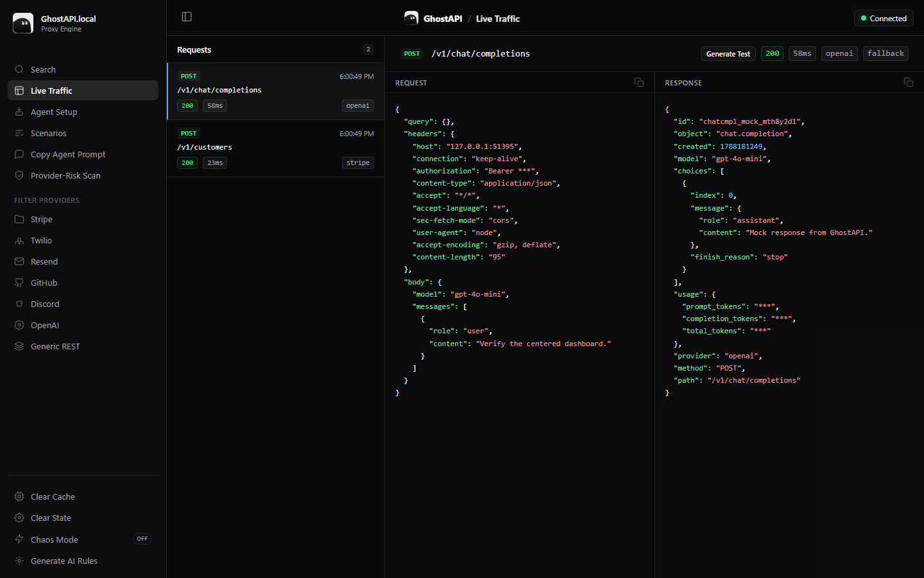Click Generate AI Rules
The image size is (924, 578).
pyautogui.click(x=83, y=561)
